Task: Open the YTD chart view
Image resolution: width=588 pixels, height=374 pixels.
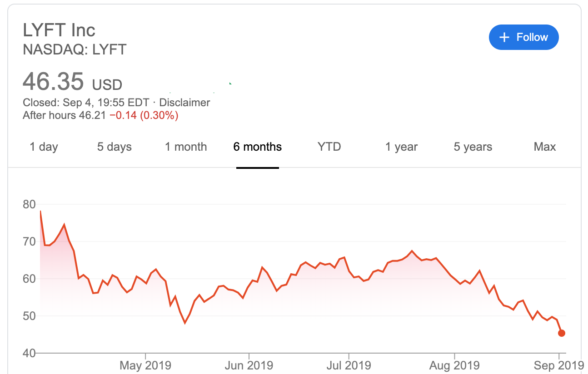Action: (x=329, y=147)
